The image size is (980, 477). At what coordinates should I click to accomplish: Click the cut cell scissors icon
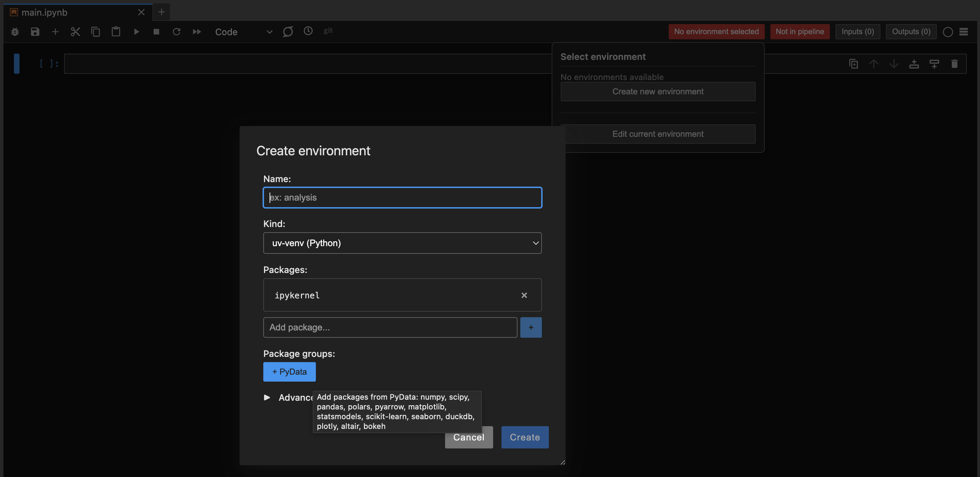[75, 32]
